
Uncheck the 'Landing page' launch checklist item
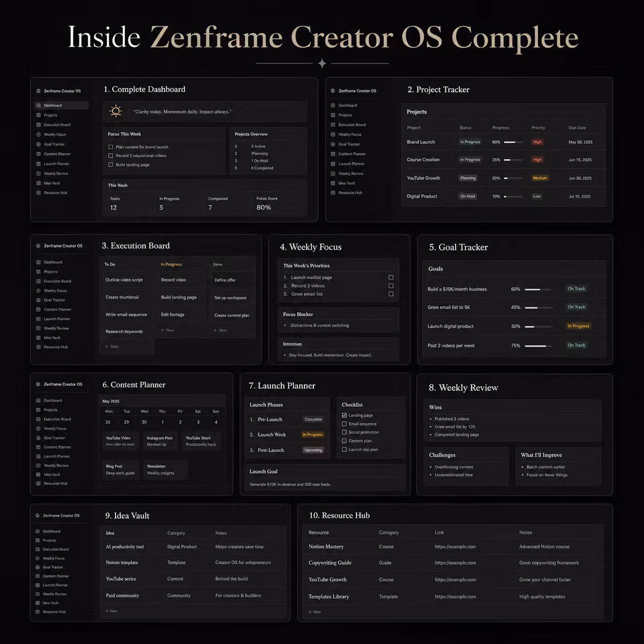[x=344, y=415]
